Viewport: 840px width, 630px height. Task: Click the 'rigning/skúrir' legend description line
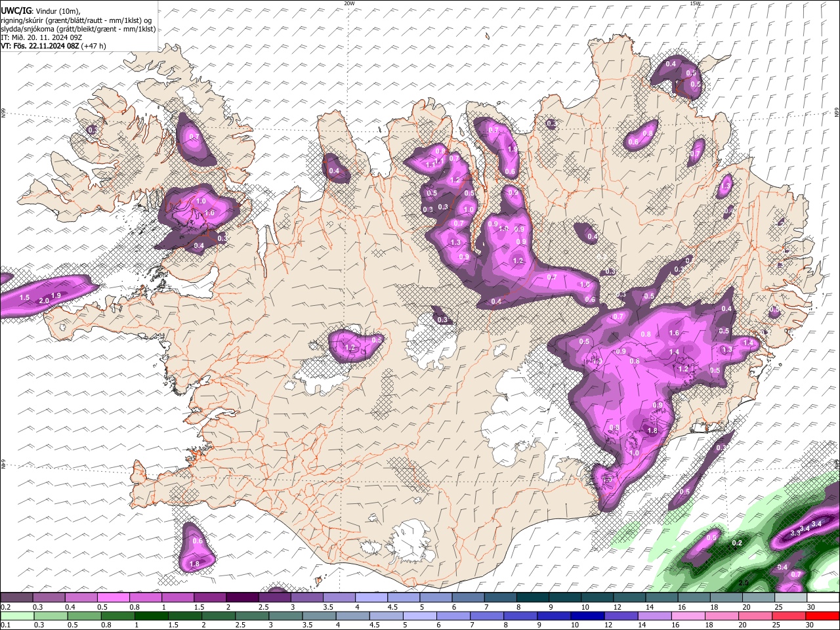pyautogui.click(x=76, y=20)
